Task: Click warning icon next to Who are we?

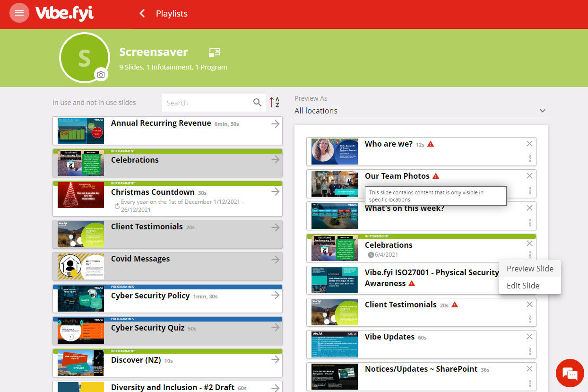Action: 431,144
